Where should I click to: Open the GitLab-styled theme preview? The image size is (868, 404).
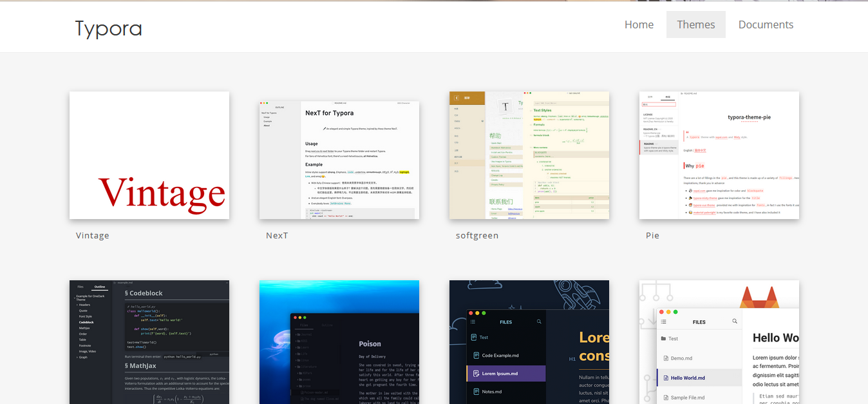click(x=719, y=341)
